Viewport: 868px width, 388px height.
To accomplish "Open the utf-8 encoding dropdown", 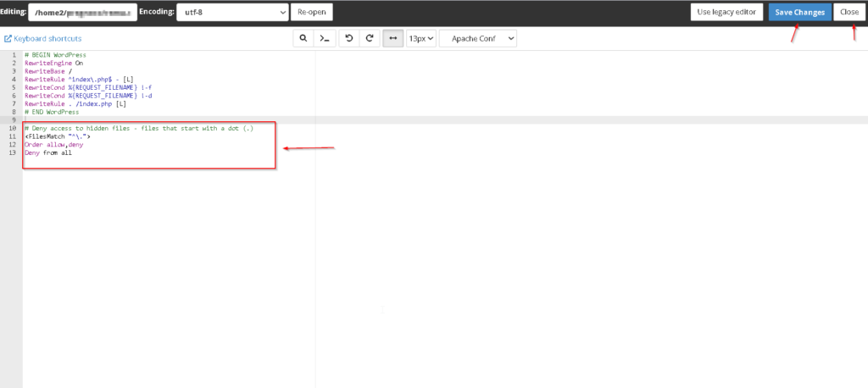I will [x=232, y=12].
